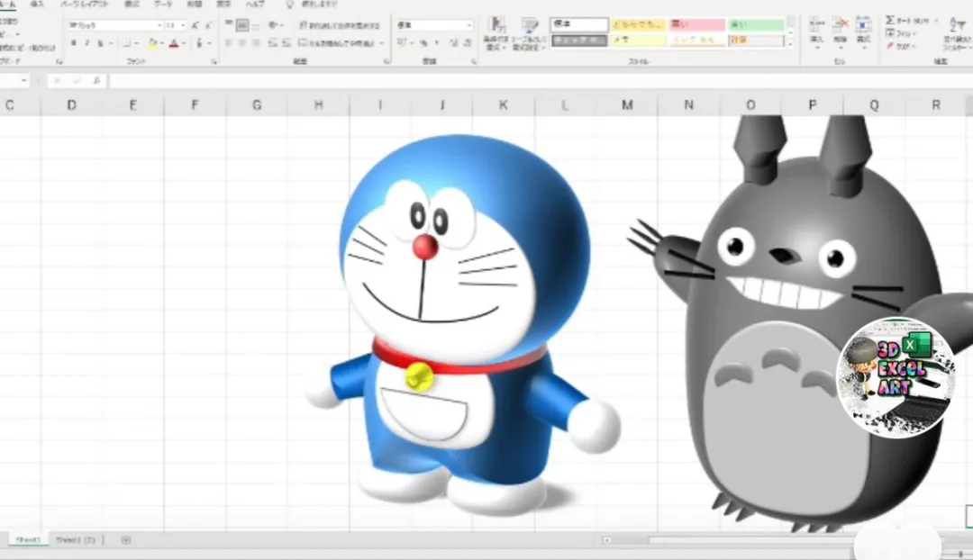The height and width of the screenshot is (560, 973).
Task: Click the decrease decimal icon
Action: click(x=468, y=43)
